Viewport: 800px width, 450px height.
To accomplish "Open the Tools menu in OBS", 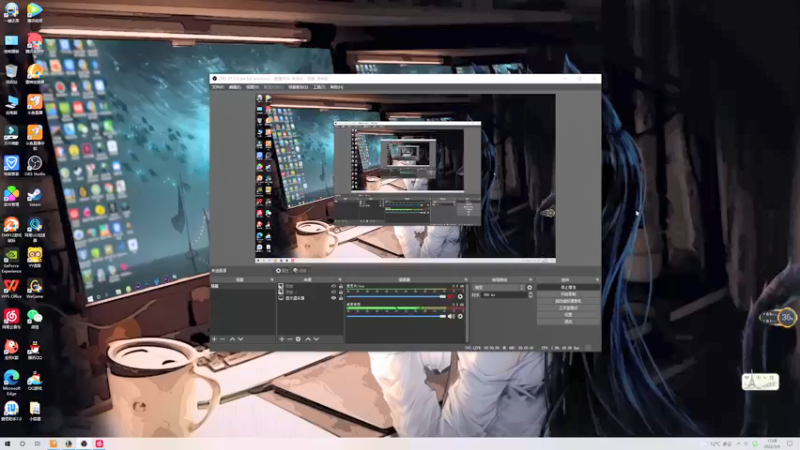I will coord(319,87).
